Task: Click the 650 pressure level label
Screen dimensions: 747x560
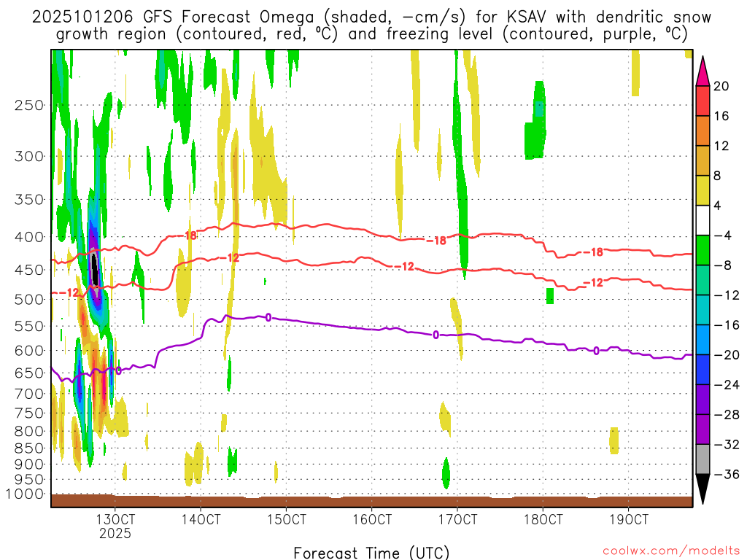Action: click(29, 373)
